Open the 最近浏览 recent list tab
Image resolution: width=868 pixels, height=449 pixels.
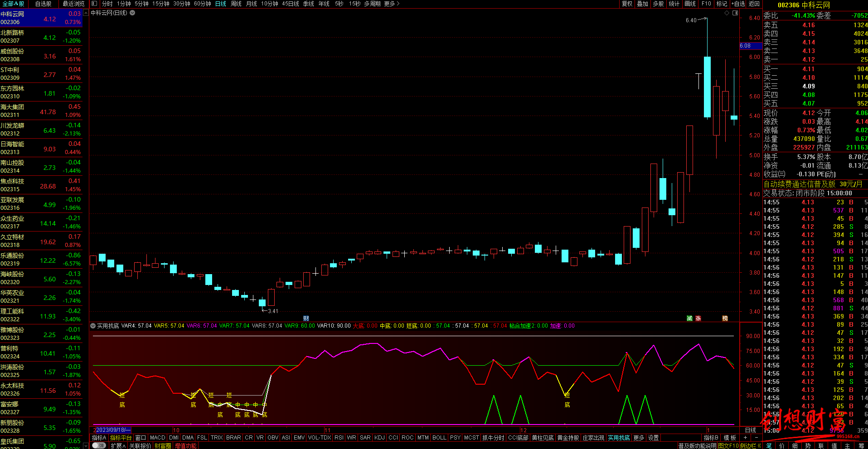[73, 4]
